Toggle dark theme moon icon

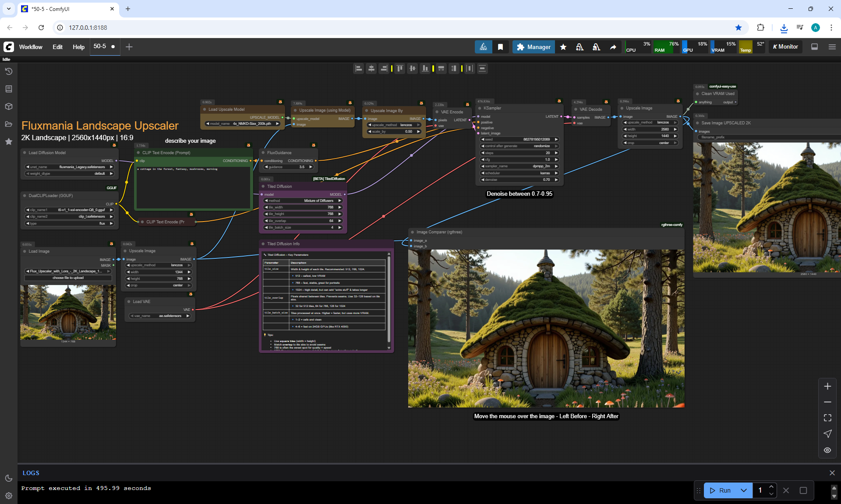click(x=8, y=478)
